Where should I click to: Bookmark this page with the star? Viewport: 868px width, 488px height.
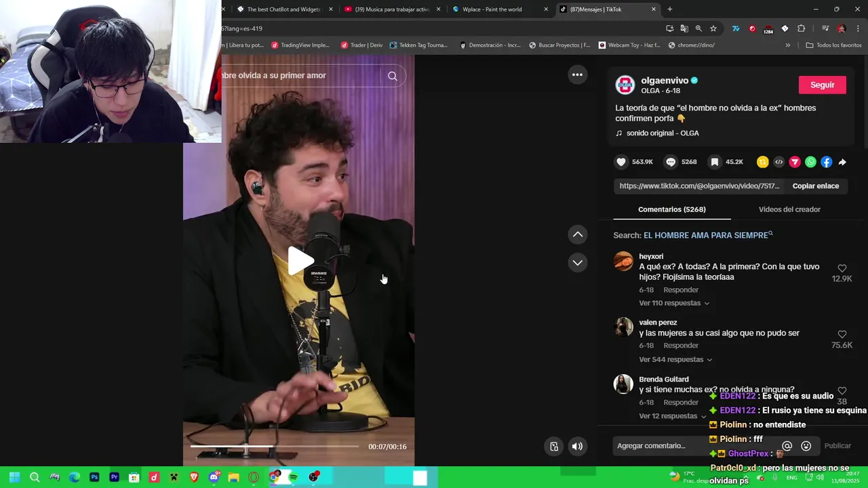713,28
